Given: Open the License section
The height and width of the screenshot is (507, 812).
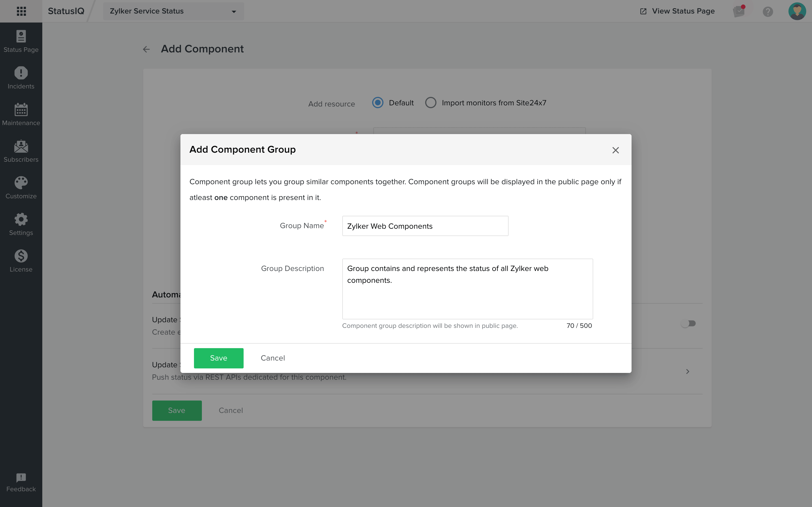Looking at the screenshot, I should click(21, 261).
